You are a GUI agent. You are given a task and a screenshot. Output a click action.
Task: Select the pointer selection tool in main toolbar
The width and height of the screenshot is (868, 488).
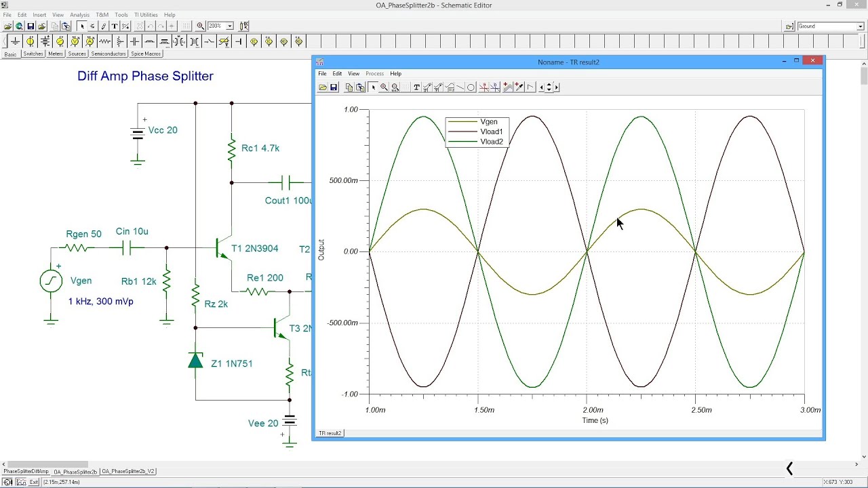82,26
